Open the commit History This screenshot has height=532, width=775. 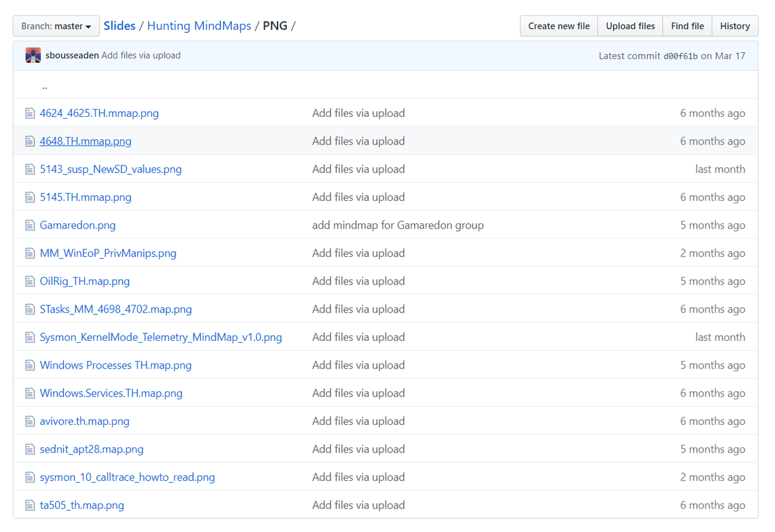click(x=735, y=26)
